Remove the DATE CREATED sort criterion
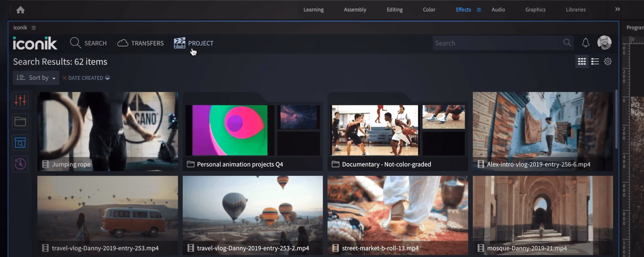 [x=64, y=78]
